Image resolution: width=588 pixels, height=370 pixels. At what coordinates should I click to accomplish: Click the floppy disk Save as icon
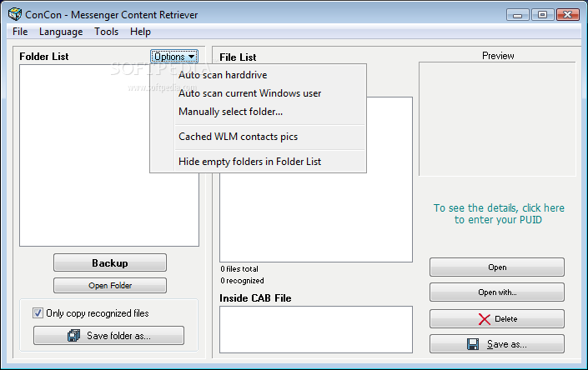[473, 344]
